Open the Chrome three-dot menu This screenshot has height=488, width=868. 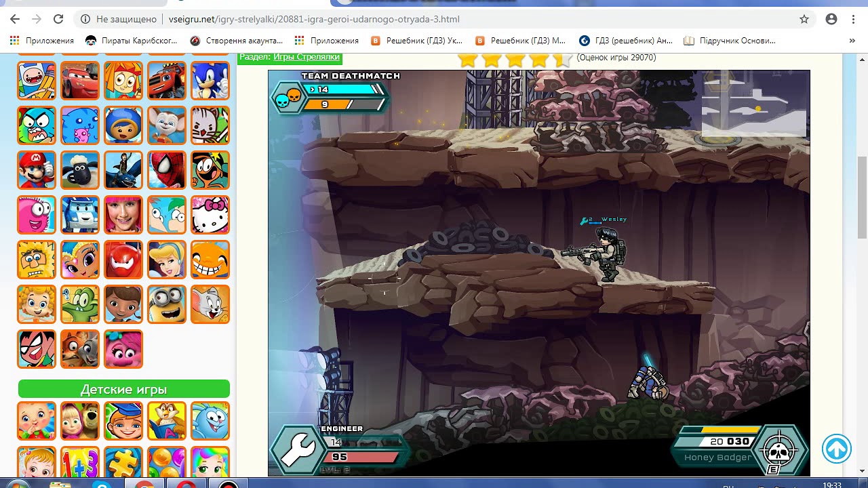[854, 19]
